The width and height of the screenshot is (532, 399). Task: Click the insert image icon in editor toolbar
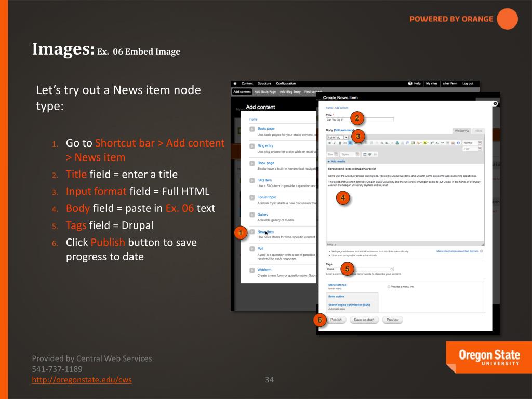(413, 143)
